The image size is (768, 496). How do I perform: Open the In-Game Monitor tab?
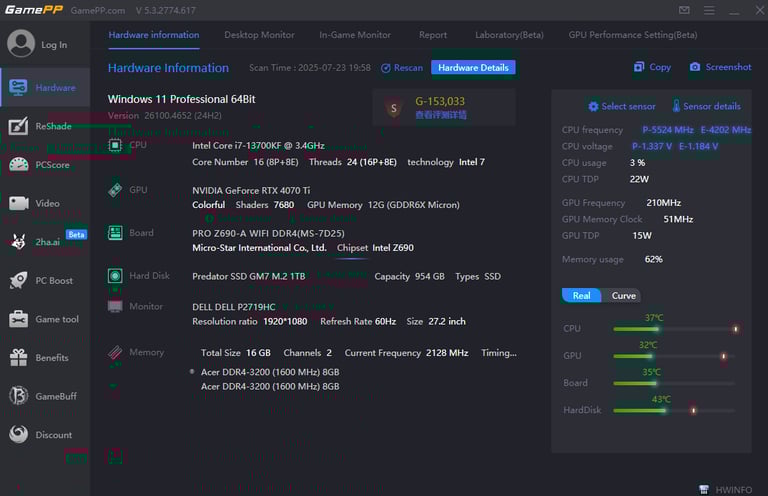(x=355, y=35)
